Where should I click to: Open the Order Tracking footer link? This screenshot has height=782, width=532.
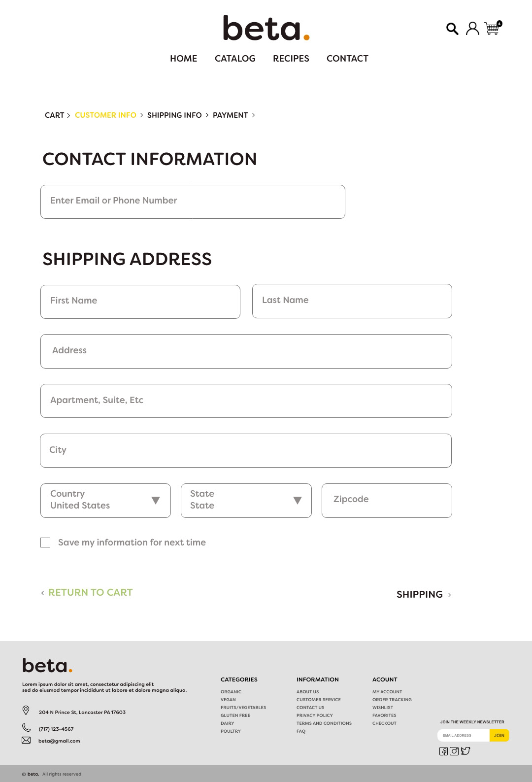point(392,700)
